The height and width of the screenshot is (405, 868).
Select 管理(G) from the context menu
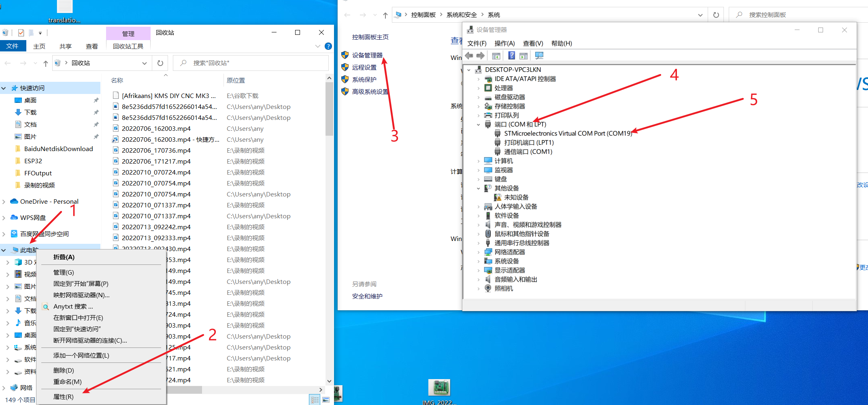coord(101,273)
